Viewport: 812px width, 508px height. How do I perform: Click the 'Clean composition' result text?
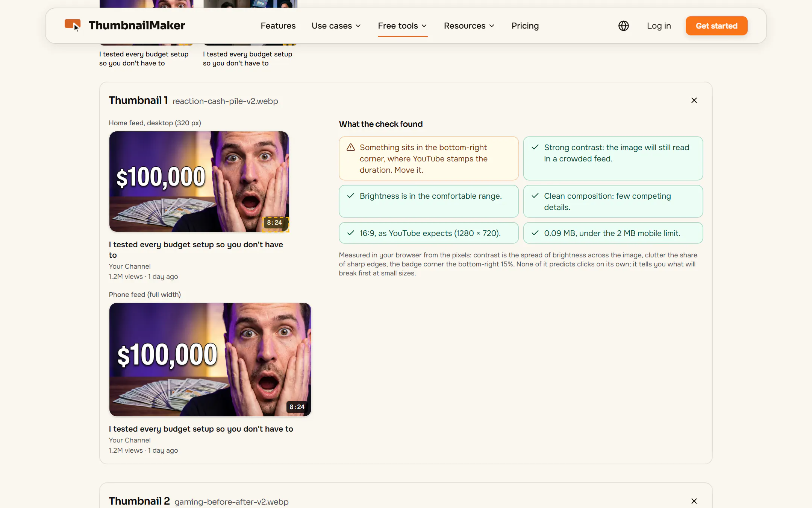point(607,201)
